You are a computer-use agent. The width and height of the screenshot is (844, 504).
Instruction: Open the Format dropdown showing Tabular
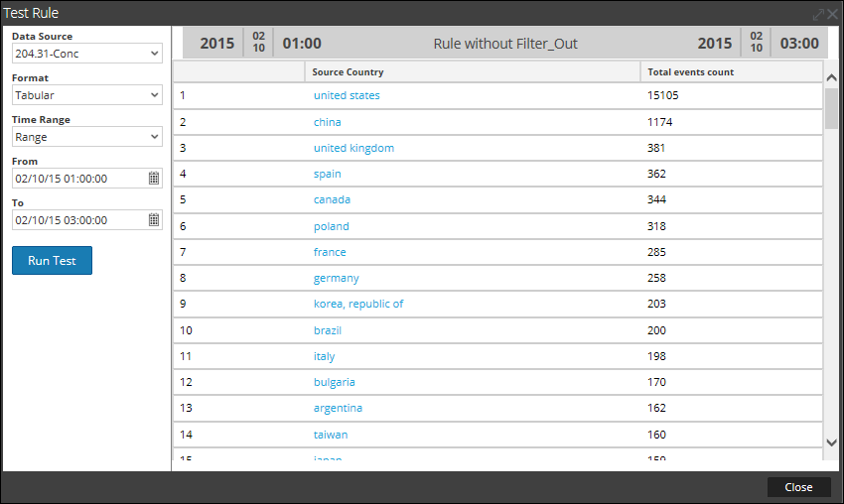[x=86, y=95]
